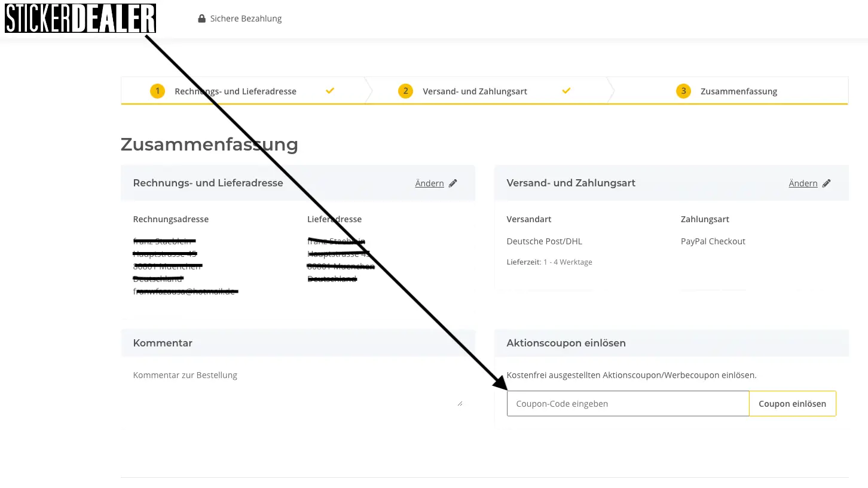
Task: Click the pencil icon in the shipping panel
Action: point(827,183)
